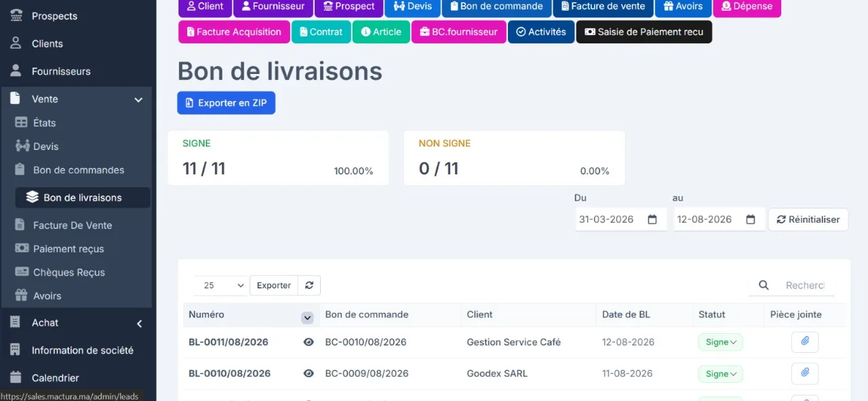This screenshot has height=401, width=868.
Task: Open the sidebar Avoirs submenu item
Action: click(47, 296)
